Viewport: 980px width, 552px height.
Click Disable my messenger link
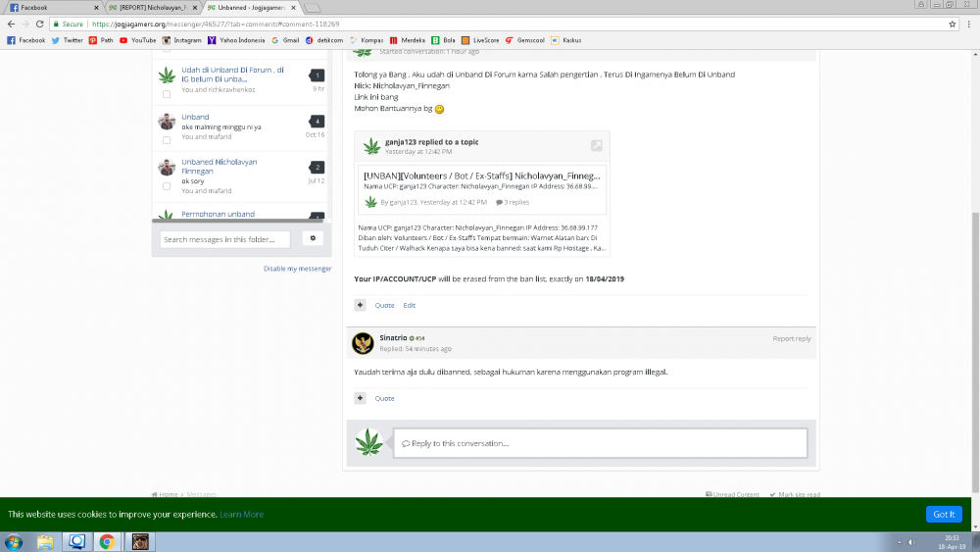[298, 269]
